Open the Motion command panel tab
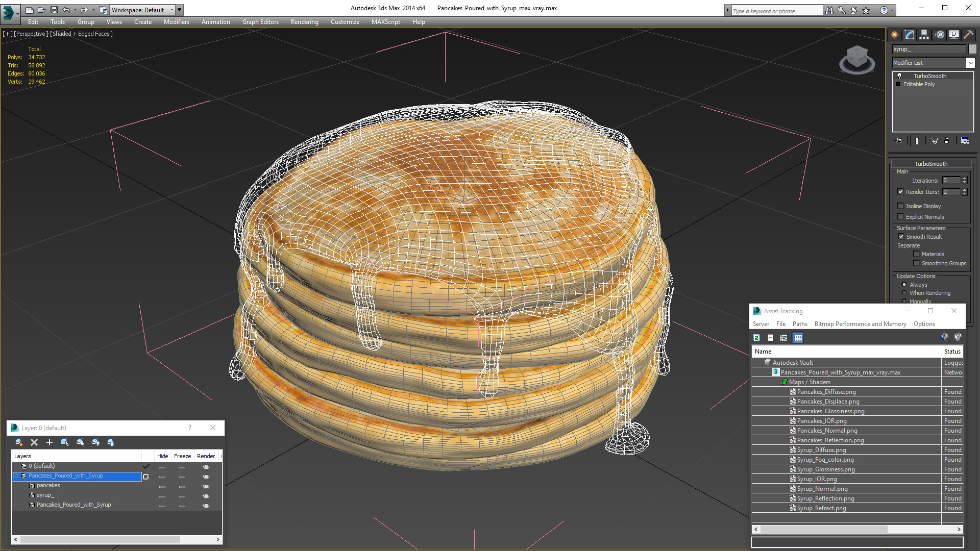 tap(940, 35)
